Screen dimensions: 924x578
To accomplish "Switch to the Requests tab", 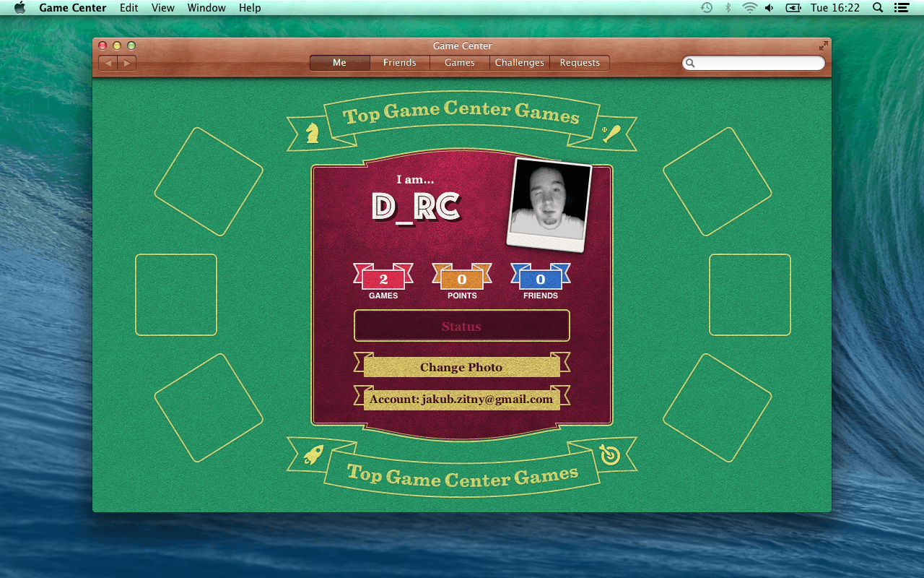I will 580,63.
